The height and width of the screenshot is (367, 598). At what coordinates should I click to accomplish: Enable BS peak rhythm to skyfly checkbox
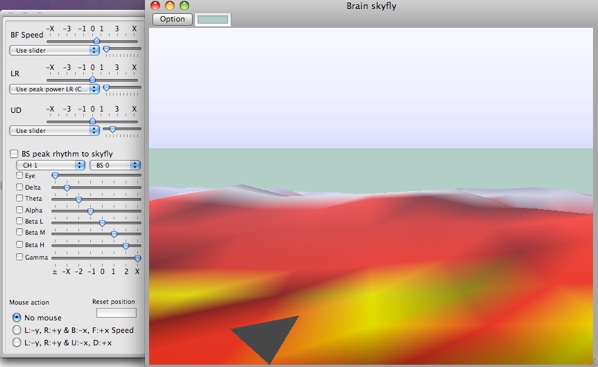click(x=14, y=154)
